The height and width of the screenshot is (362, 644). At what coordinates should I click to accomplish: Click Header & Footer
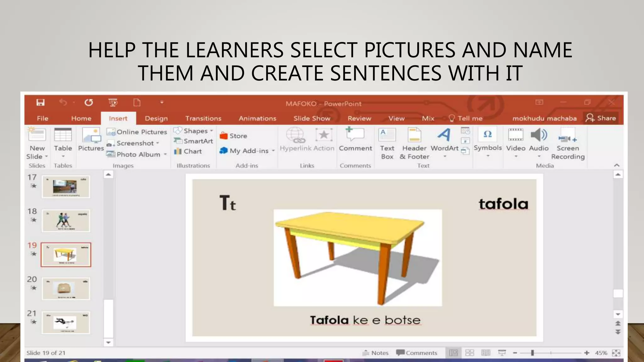(414, 144)
